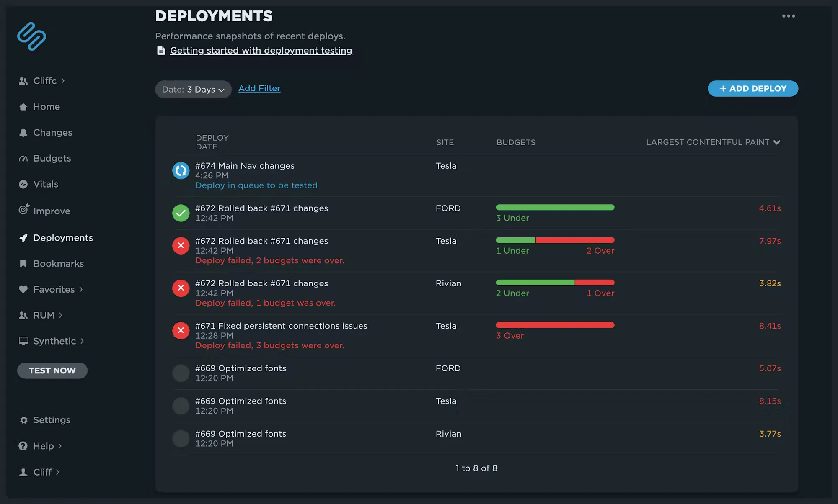Click the SpeedCurve logo in the sidebar
Viewport: 838px width, 504px height.
pyautogui.click(x=31, y=37)
